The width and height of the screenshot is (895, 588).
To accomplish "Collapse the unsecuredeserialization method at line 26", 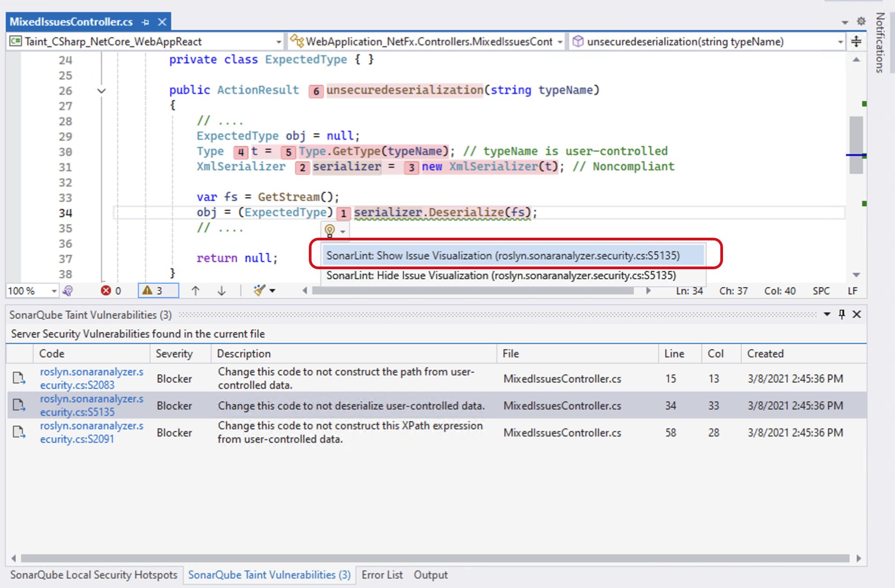I will tap(101, 91).
